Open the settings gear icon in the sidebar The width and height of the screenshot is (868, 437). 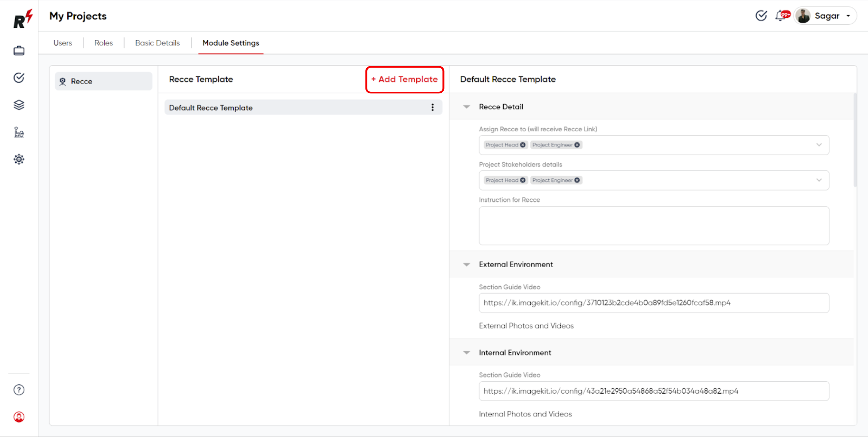[x=19, y=159]
